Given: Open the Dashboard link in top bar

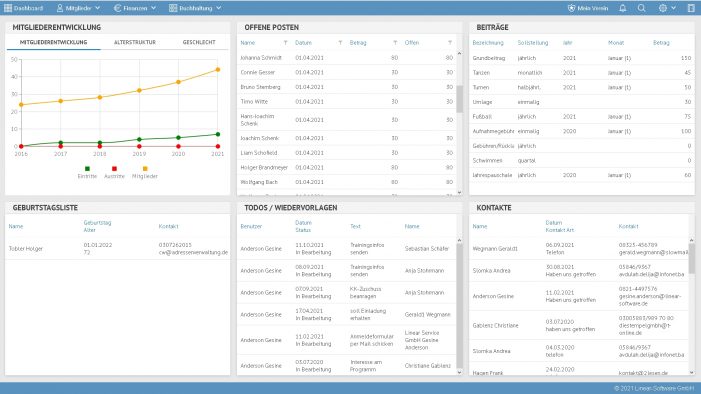Looking at the screenshot, I should [24, 8].
